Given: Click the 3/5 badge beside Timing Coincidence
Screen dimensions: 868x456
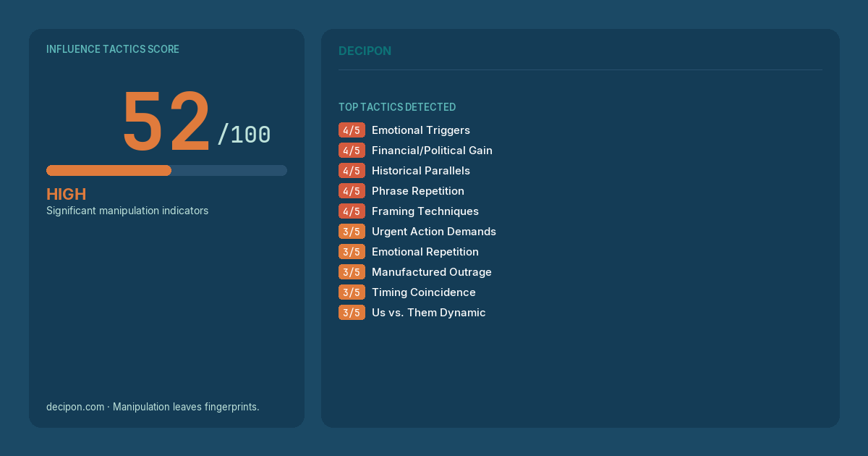Looking at the screenshot, I should click(352, 292).
